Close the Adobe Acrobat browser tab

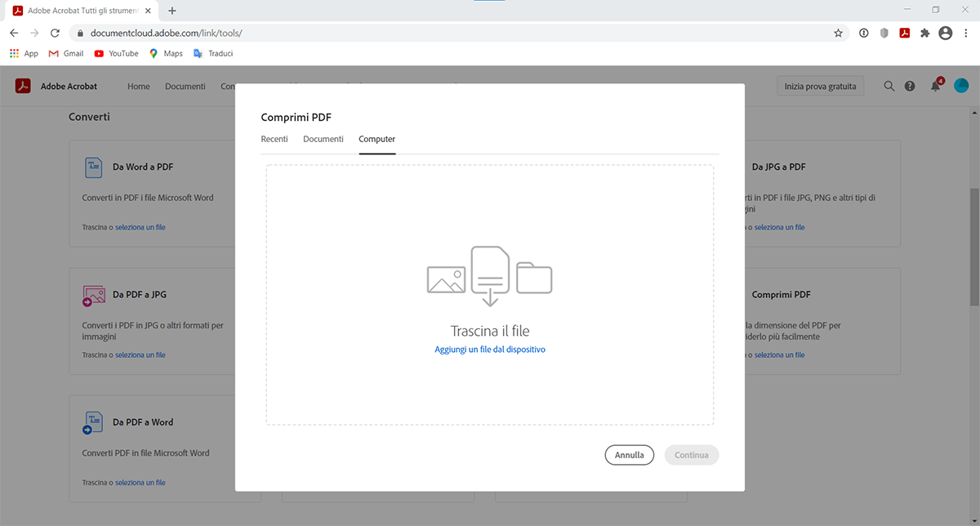pyautogui.click(x=148, y=11)
